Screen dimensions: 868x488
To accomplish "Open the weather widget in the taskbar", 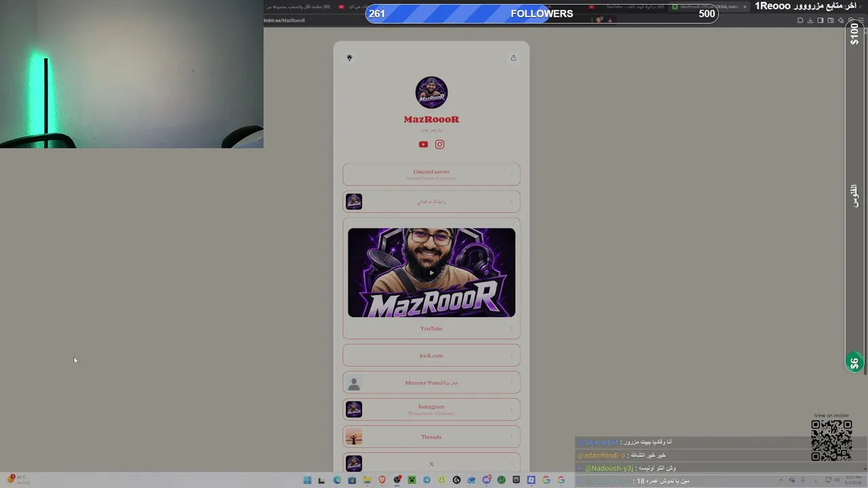I will (19, 480).
